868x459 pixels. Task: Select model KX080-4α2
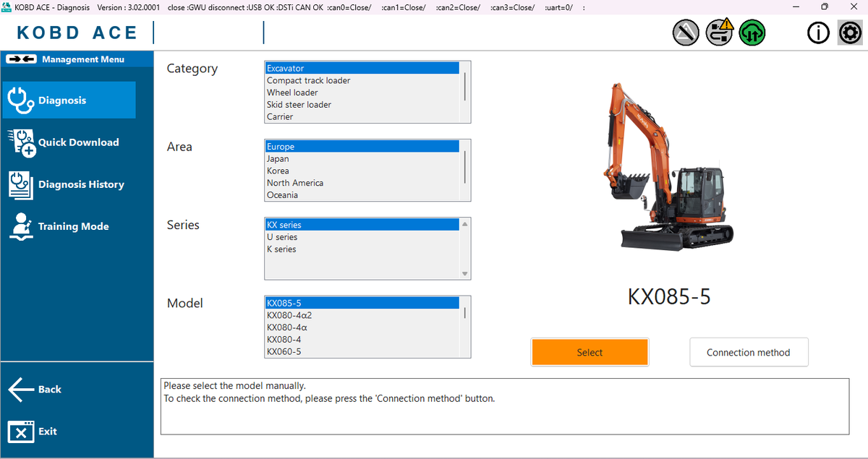click(362, 315)
